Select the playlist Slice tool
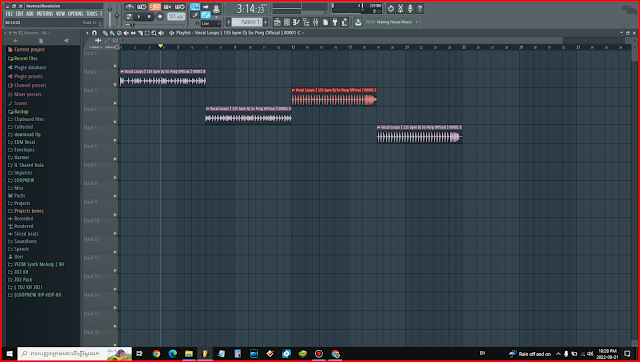640x362 pixels. click(x=140, y=33)
